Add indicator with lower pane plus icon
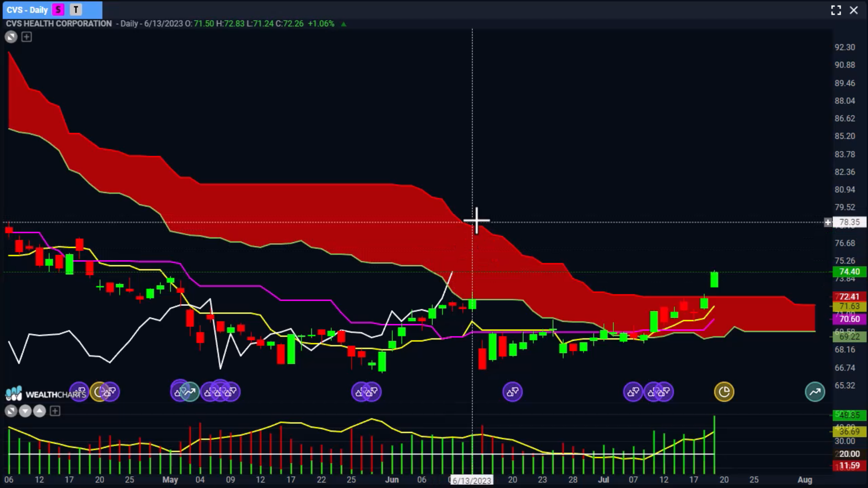868x488 pixels. pos(55,411)
